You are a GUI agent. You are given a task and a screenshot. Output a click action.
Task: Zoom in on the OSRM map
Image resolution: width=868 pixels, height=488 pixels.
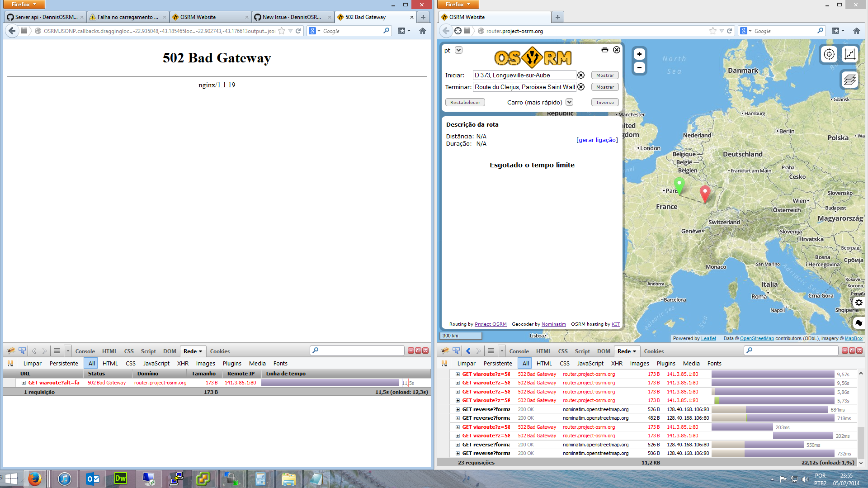639,54
